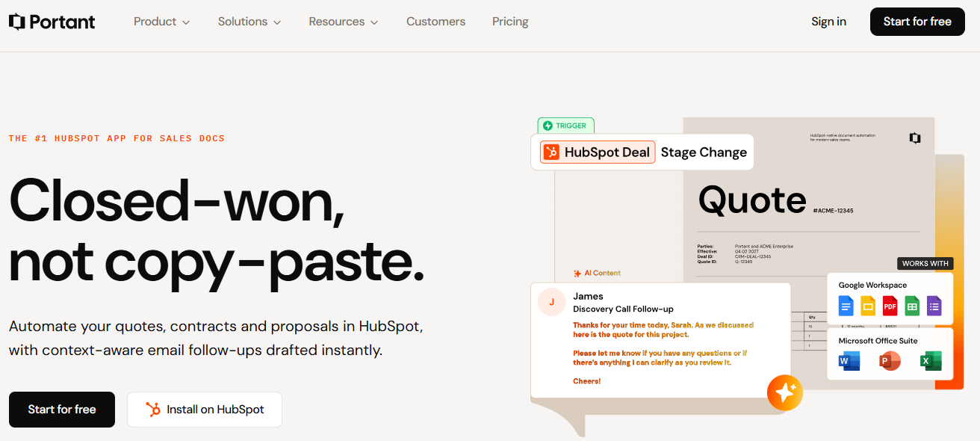
Task: Click the green TRIGGER badge
Action: point(565,126)
